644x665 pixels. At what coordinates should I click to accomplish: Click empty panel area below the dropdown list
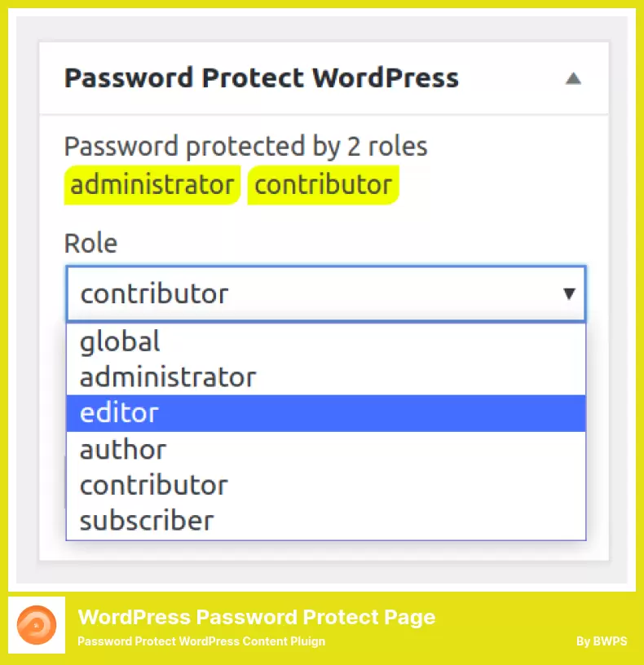pyautogui.click(x=324, y=550)
